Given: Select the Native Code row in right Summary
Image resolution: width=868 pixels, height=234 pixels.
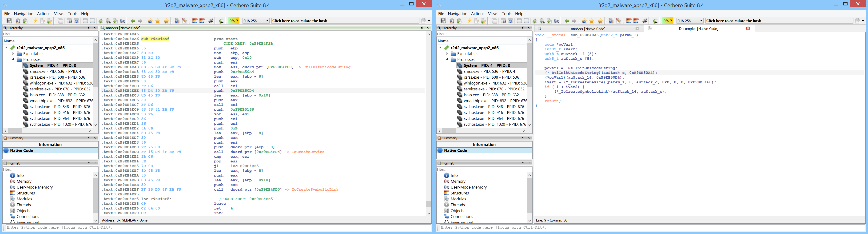Looking at the screenshot, I should tap(484, 150).
